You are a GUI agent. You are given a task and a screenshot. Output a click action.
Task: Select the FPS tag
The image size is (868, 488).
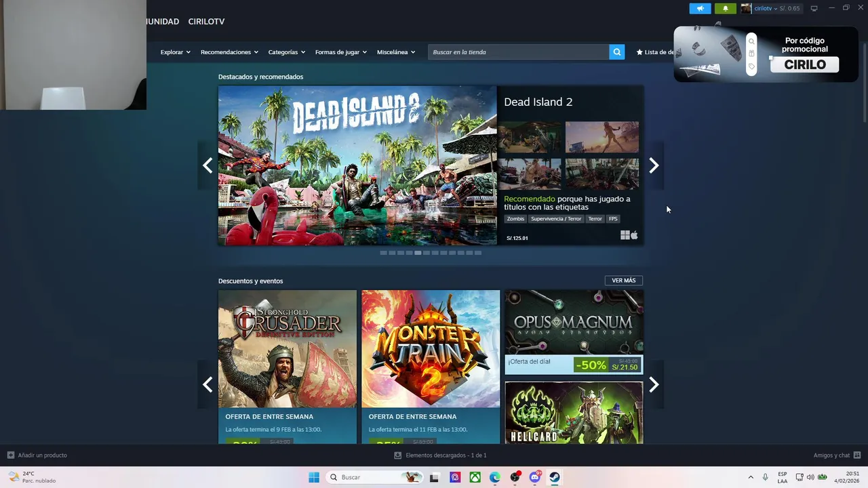(x=613, y=219)
